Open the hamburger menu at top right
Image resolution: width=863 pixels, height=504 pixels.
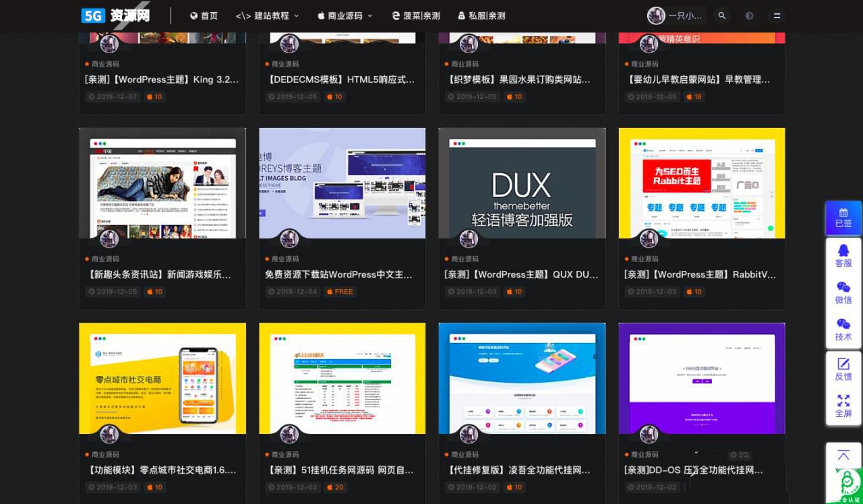point(776,15)
